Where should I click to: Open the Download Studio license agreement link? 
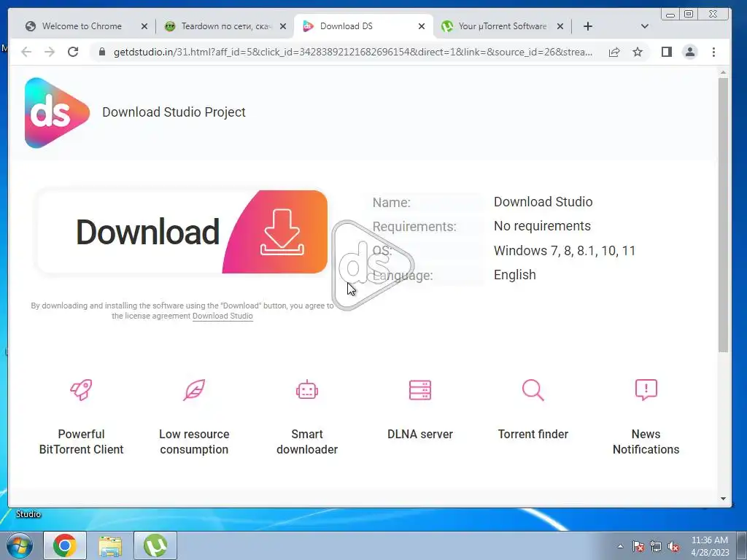[222, 316]
